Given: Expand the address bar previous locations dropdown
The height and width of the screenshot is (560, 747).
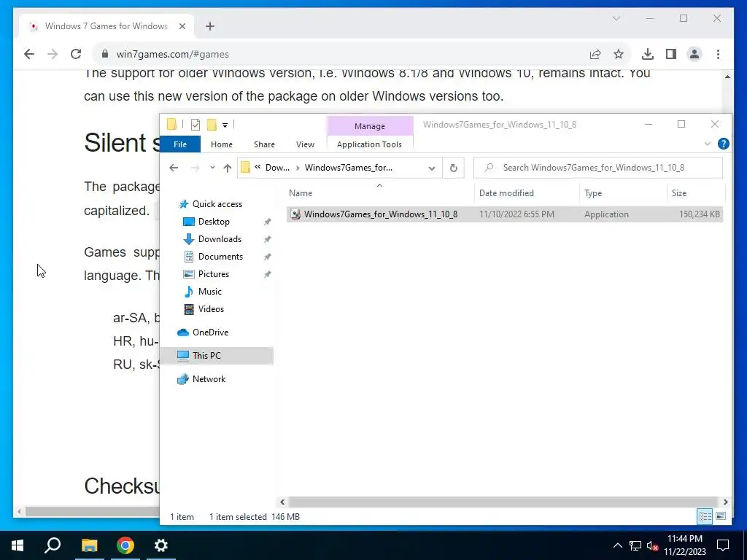Looking at the screenshot, I should click(x=432, y=168).
